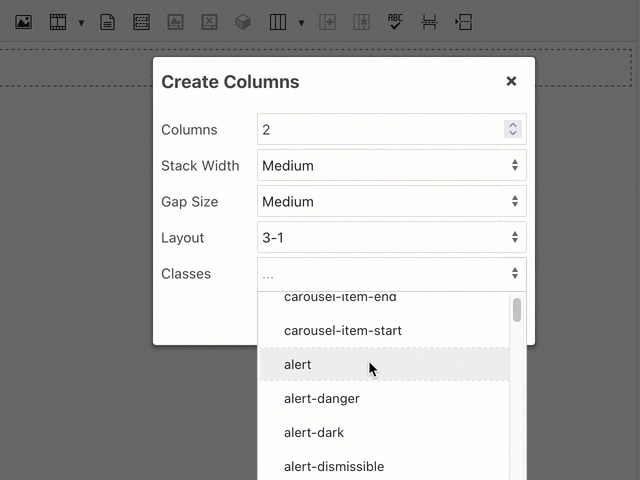Open the Stack Width dropdown

(x=392, y=165)
